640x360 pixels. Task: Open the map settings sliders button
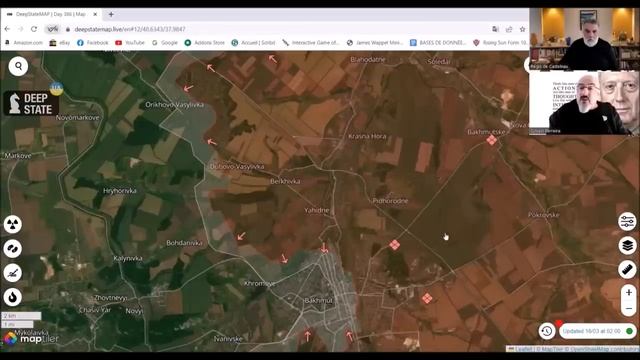pyautogui.click(x=627, y=222)
